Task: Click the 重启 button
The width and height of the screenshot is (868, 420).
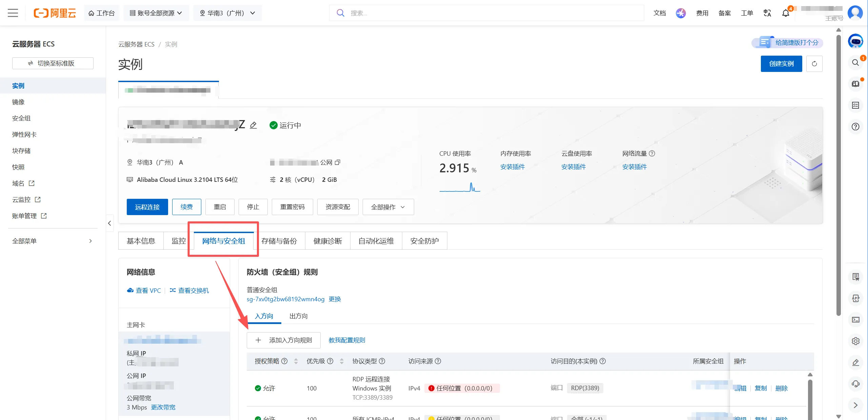Action: tap(220, 207)
